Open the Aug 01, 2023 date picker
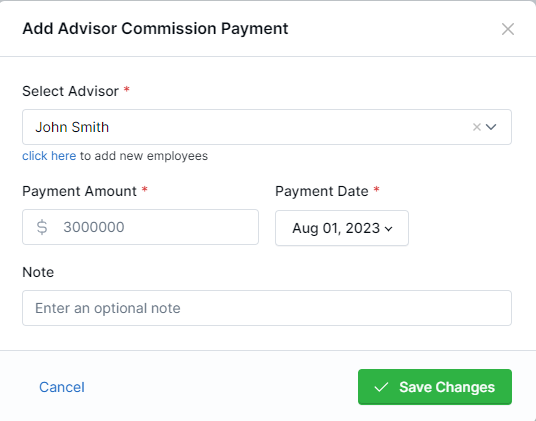Image resolution: width=536 pixels, height=421 pixels. pyautogui.click(x=342, y=228)
